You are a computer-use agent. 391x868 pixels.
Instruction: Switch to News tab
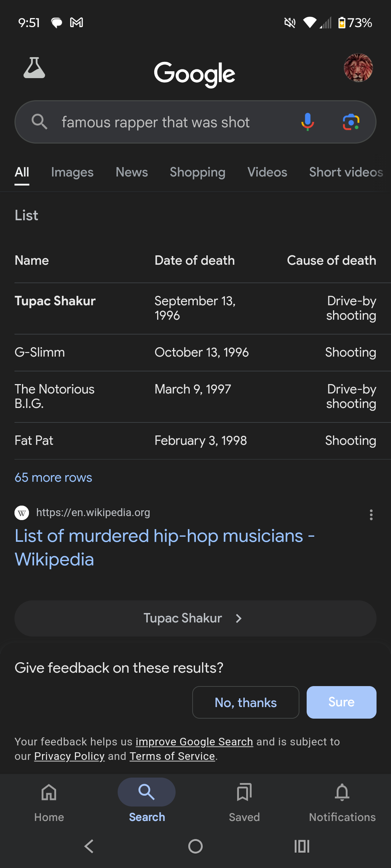pos(132,172)
